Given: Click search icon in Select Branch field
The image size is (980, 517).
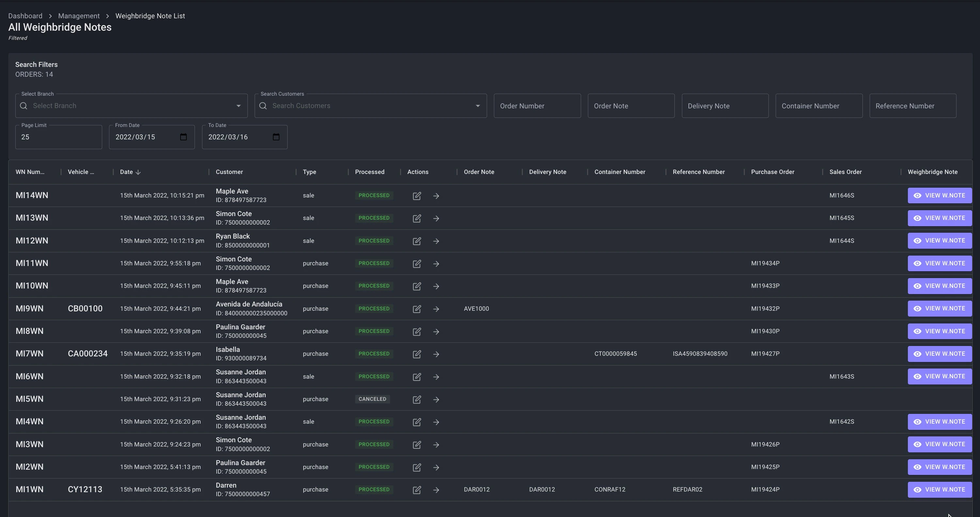Looking at the screenshot, I should click(24, 106).
